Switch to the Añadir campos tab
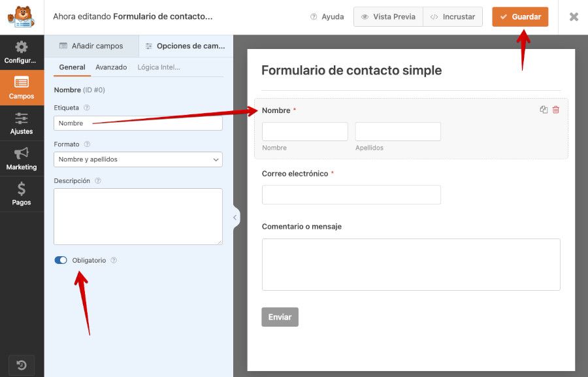Screen dimensions: 588x377 pyautogui.click(x=91, y=46)
